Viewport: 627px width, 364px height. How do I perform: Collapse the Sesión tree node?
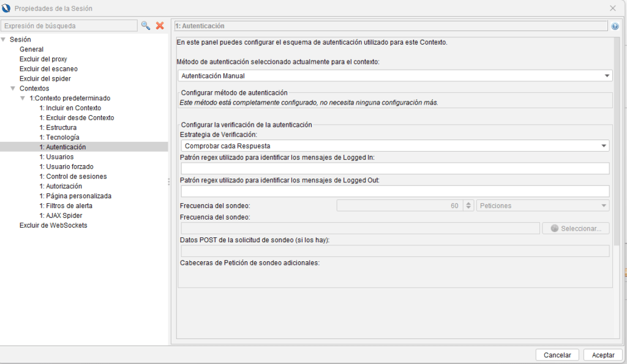(x=4, y=40)
